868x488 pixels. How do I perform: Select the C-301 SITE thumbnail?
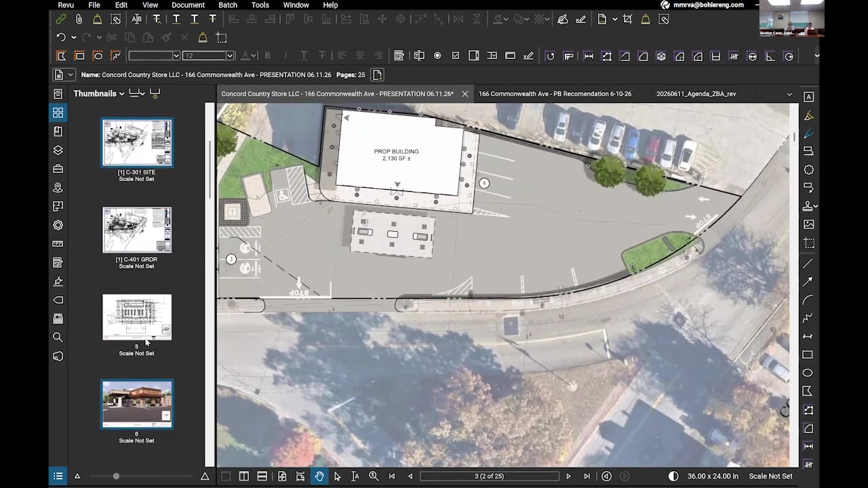click(x=137, y=142)
